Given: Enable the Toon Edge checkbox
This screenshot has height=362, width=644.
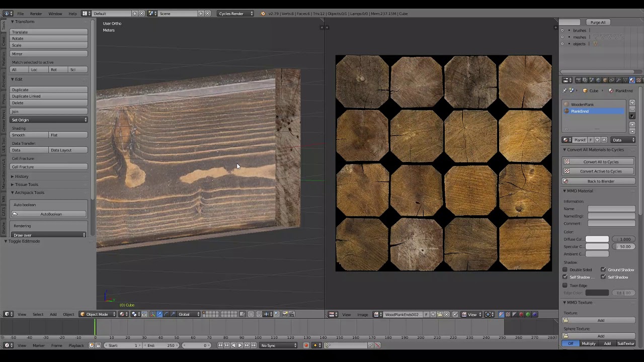Looking at the screenshot, I should point(565,286).
